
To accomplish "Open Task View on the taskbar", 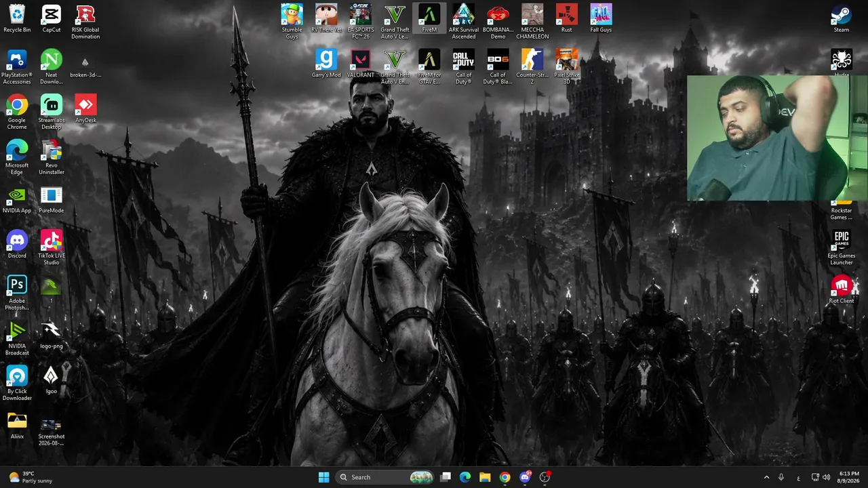I will pyautogui.click(x=446, y=477).
